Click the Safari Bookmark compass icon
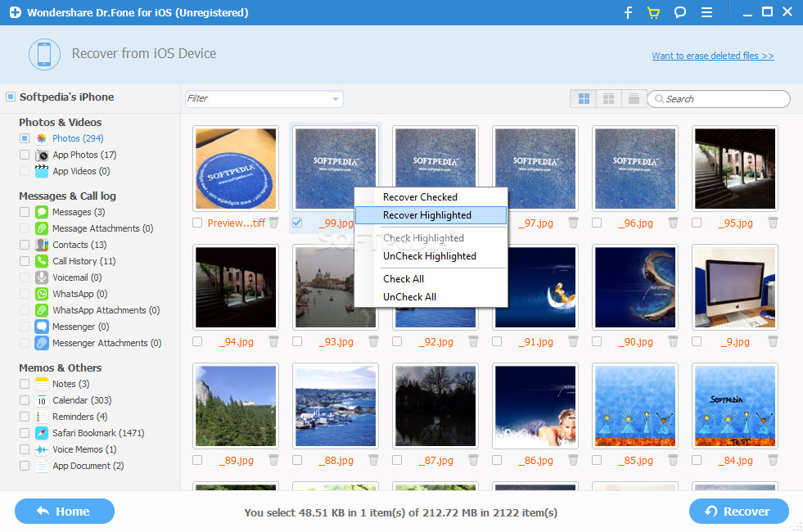Viewport: 803px width, 532px height. 42,433
